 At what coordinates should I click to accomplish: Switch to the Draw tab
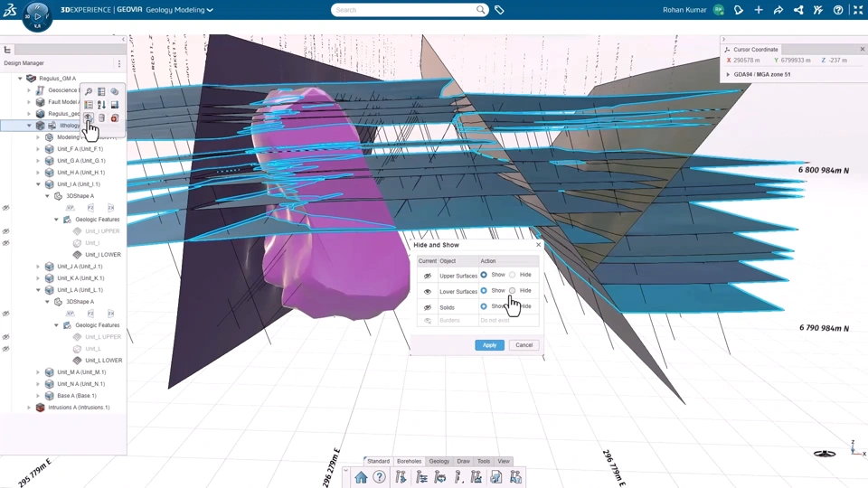(463, 462)
